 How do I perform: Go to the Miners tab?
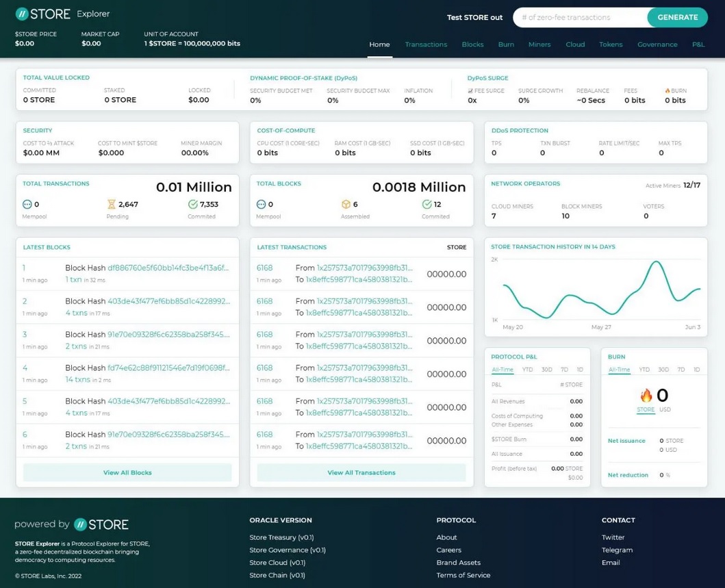click(x=539, y=44)
